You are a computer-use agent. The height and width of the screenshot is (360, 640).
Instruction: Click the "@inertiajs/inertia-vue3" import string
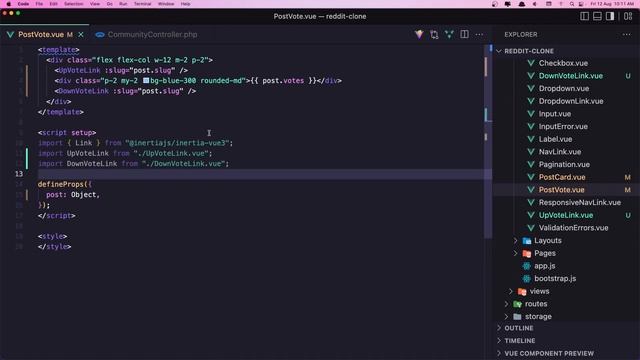pyautogui.click(x=177, y=143)
